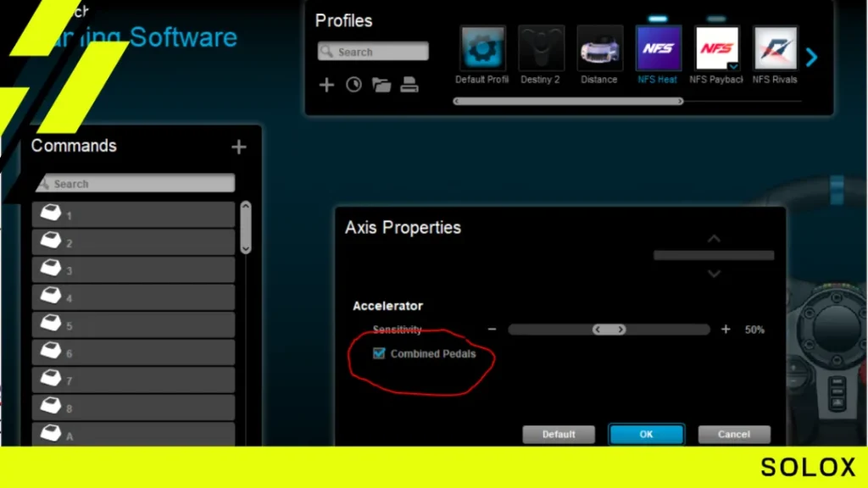Show next profiles with right chevron
The image size is (868, 488).
point(811,57)
